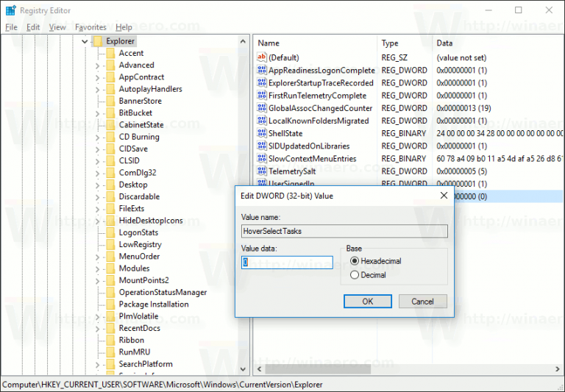565x392 pixels.
Task: Click the Accent key folder icon
Action: pos(110,53)
